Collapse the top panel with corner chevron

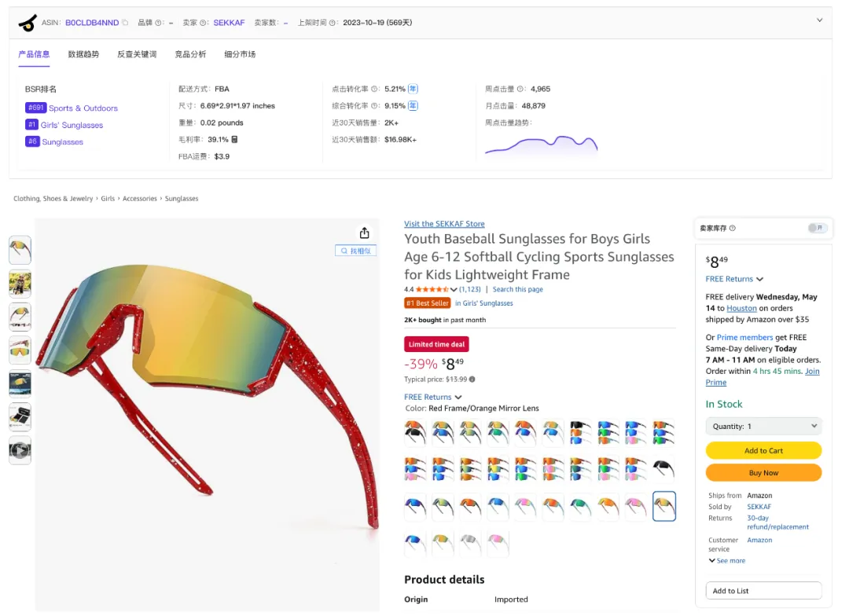tap(820, 20)
